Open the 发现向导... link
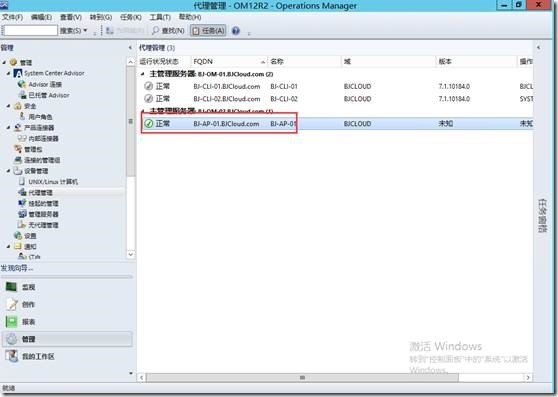The width and height of the screenshot is (558, 397). pos(17,268)
